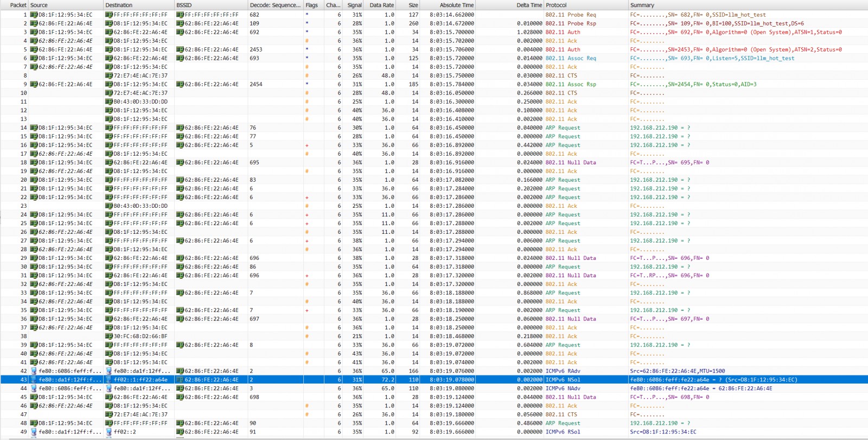Click the Summary column header

642,5
